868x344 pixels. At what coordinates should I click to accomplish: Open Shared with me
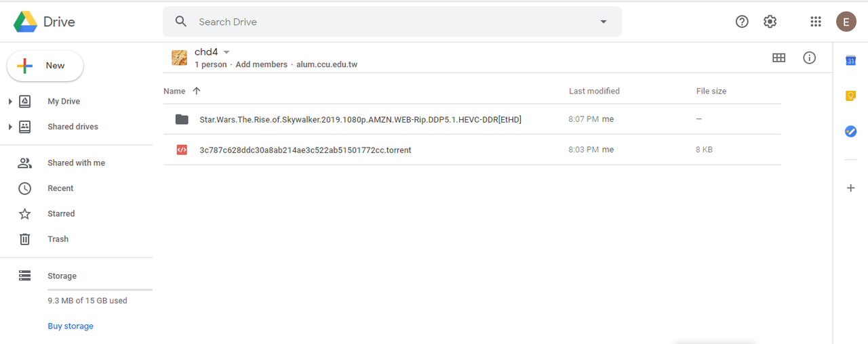[x=76, y=163]
